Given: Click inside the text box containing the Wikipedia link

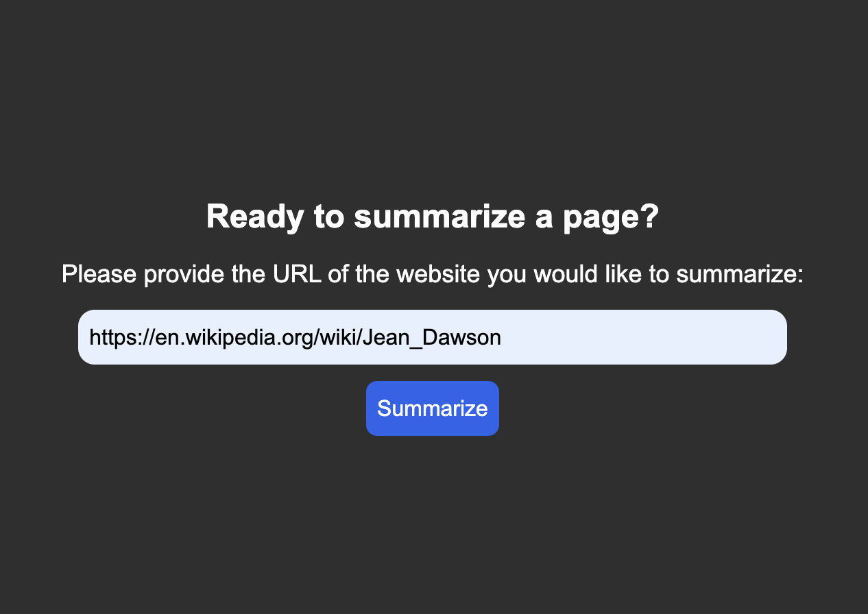Looking at the screenshot, I should click(432, 336).
